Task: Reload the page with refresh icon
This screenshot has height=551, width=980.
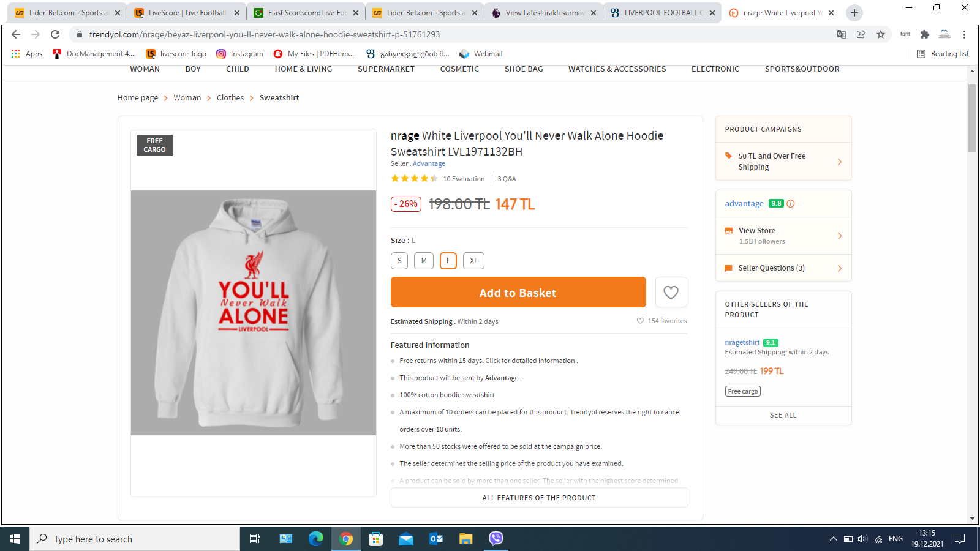Action: [x=55, y=34]
